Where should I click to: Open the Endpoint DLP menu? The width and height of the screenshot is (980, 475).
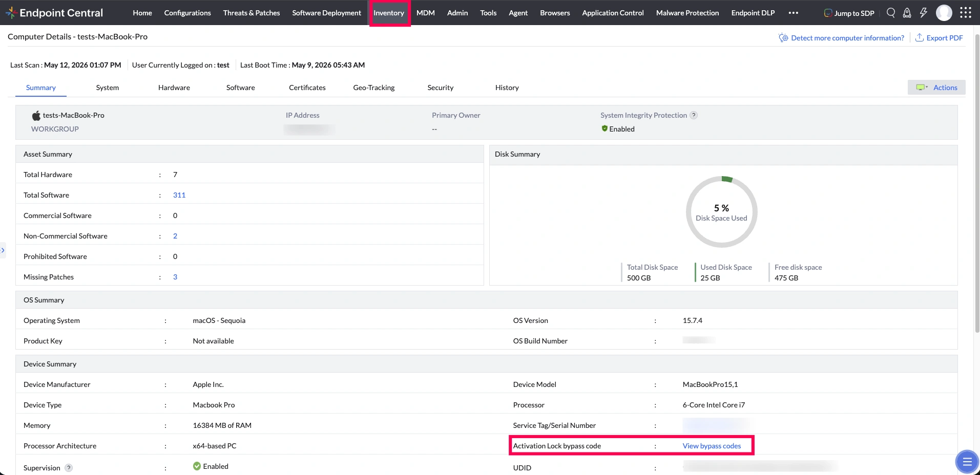[x=753, y=13]
